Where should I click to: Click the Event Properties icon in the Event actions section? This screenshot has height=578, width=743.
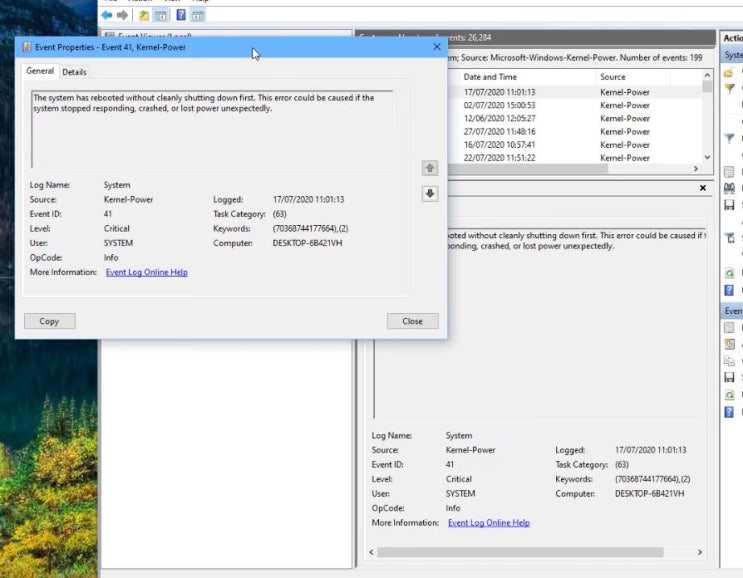[730, 327]
